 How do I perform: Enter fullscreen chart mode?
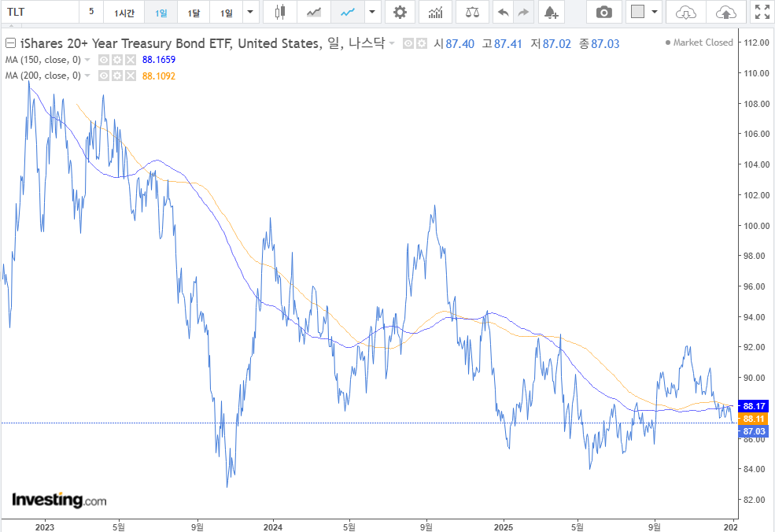tap(762, 12)
